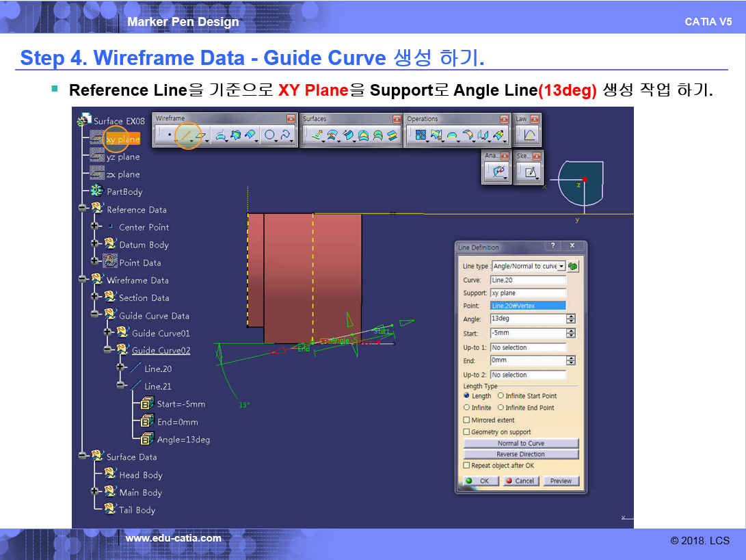Viewport: 746px width, 560px height.
Task: Select the Infinite Start Point radio button
Action: [501, 396]
